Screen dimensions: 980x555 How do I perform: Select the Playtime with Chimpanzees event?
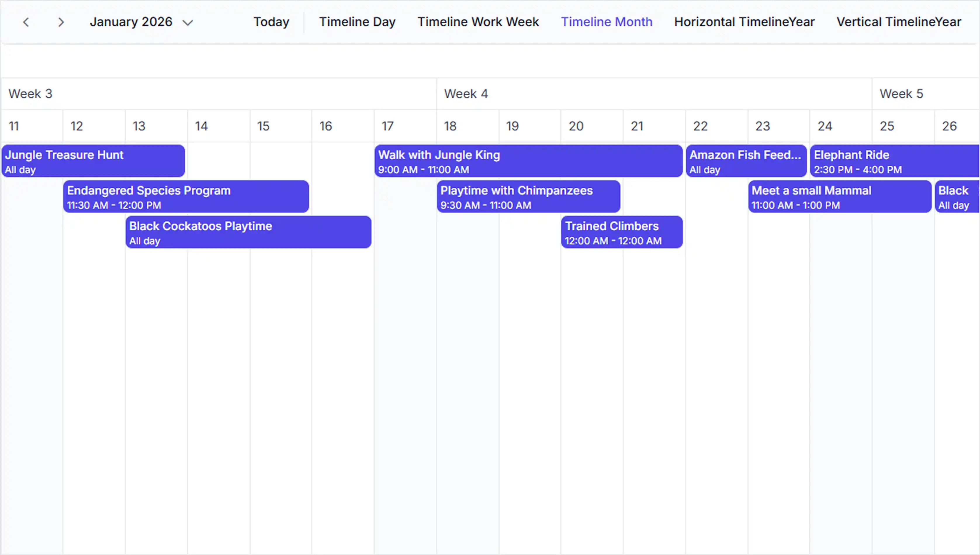[x=529, y=196]
